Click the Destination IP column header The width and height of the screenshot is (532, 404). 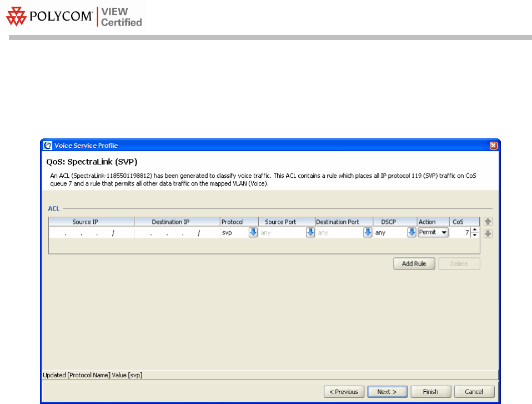[x=177, y=222]
